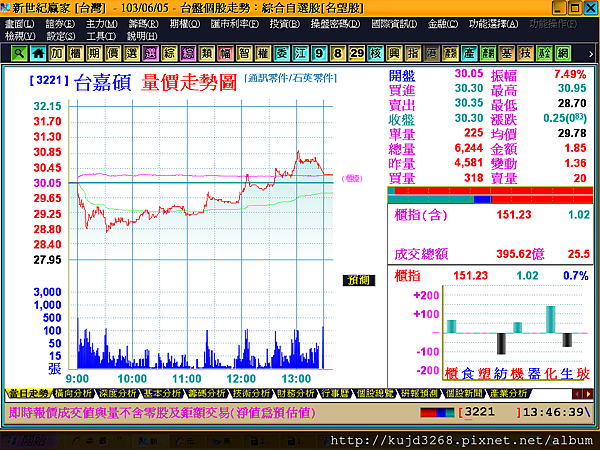Switch to the 個股新聞 tab
Screen dimensions: 600x450
[463, 393]
